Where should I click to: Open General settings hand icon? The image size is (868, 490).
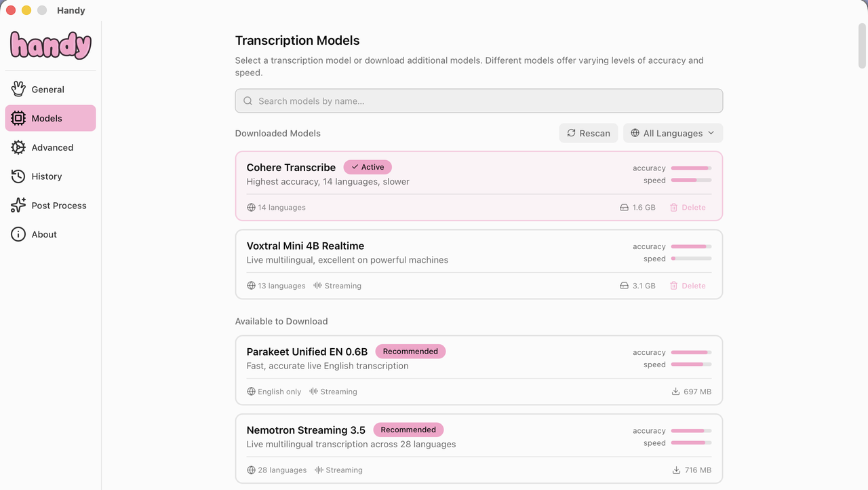(18, 89)
